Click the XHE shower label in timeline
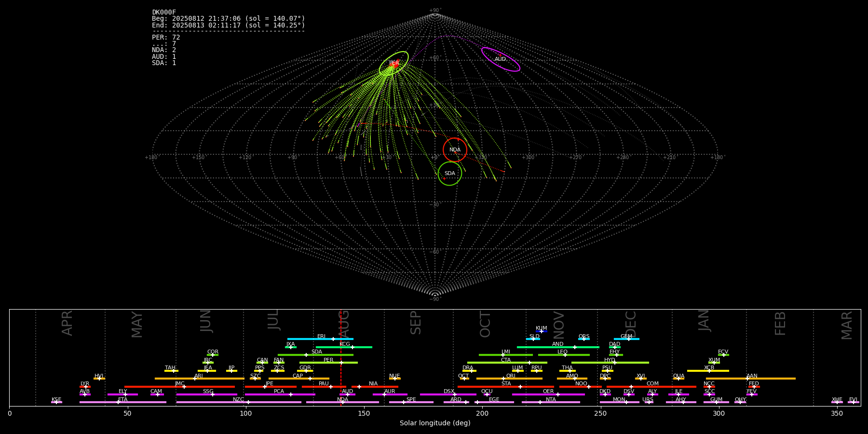 point(837,399)
